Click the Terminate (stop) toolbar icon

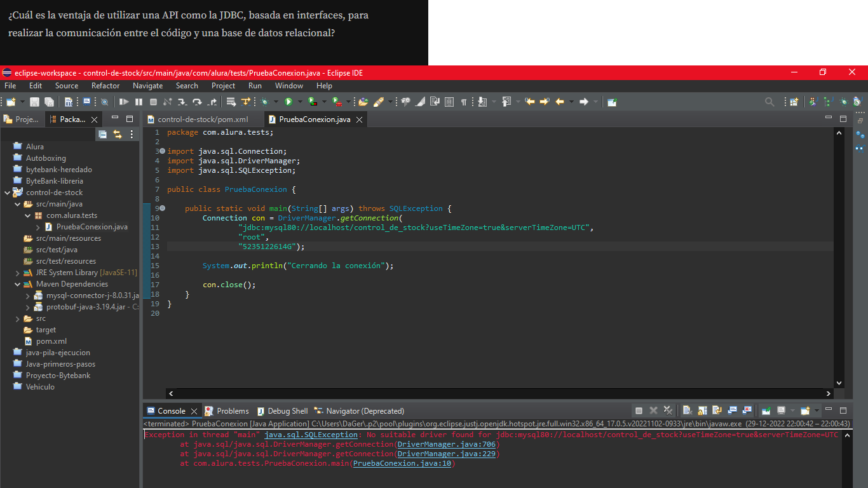click(153, 102)
